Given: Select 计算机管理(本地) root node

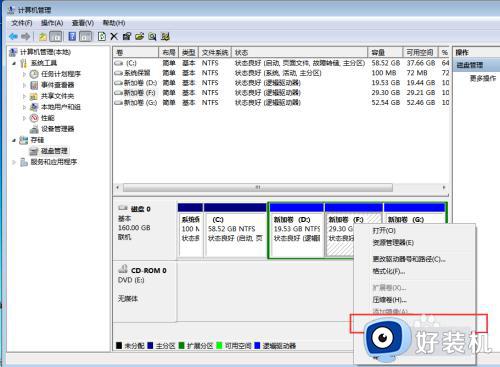Looking at the screenshot, I should click(45, 52).
